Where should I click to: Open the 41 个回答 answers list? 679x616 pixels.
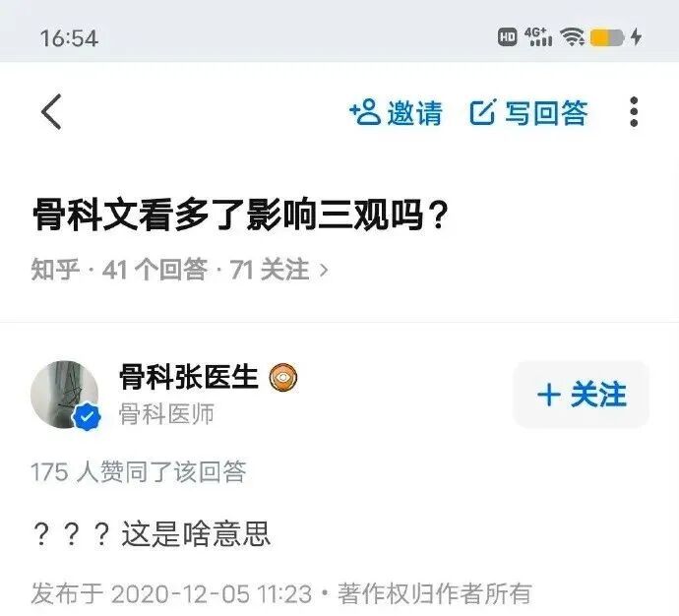154,270
